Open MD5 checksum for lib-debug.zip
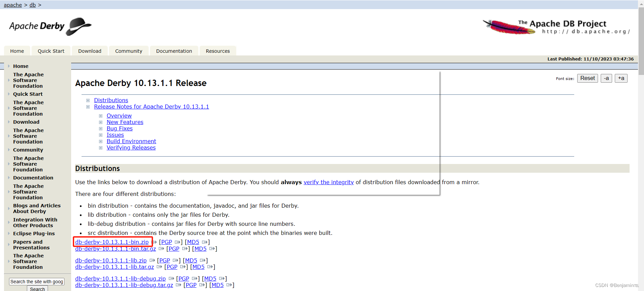644x291 pixels. [x=210, y=279]
